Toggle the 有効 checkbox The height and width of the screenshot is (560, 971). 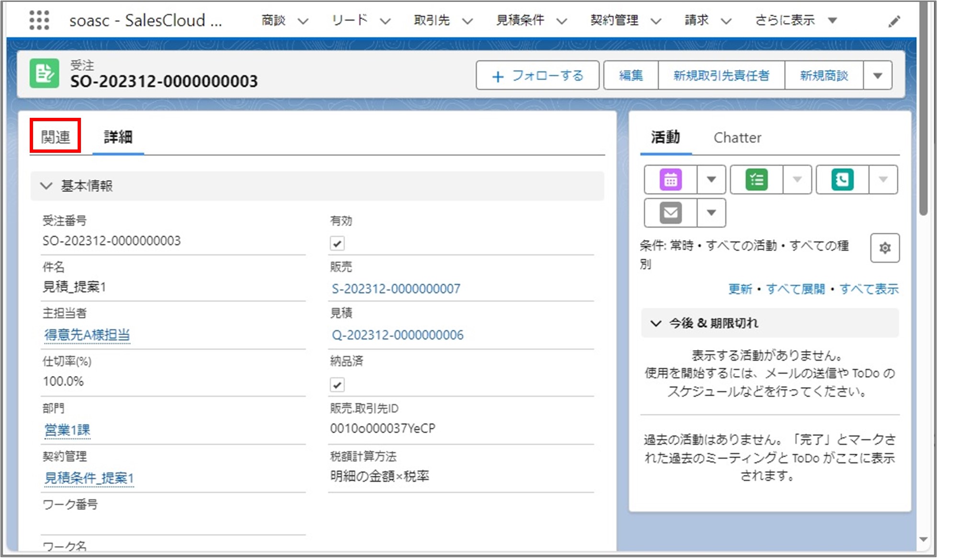coord(337,243)
